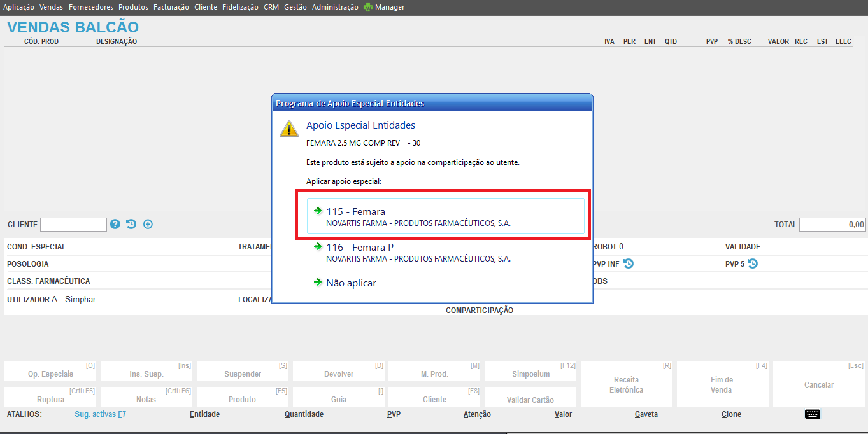
Task: Click the Notas button
Action: tap(147, 397)
